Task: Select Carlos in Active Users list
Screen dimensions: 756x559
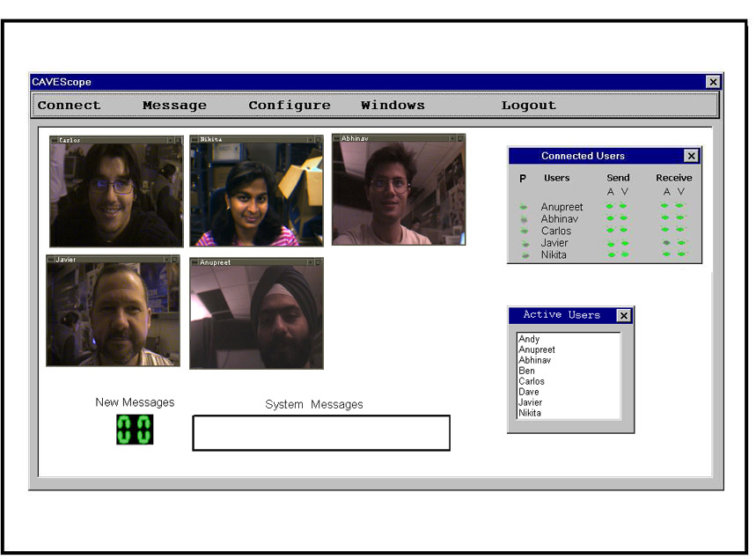Action: click(x=532, y=381)
